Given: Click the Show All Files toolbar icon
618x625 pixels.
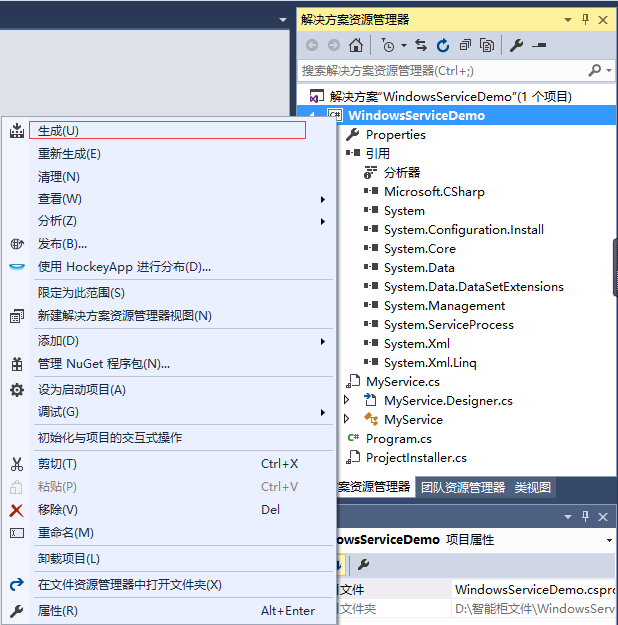Looking at the screenshot, I should tap(487, 45).
